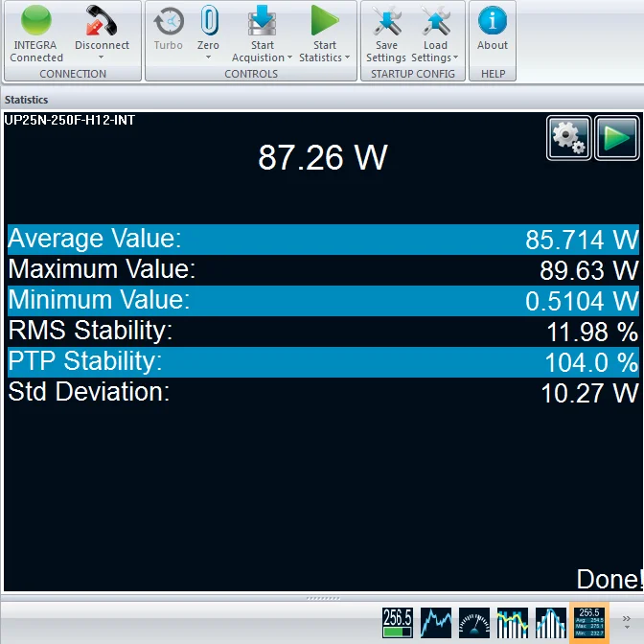Switch to digital numeric display view
The image size is (644, 644).
coord(398,622)
